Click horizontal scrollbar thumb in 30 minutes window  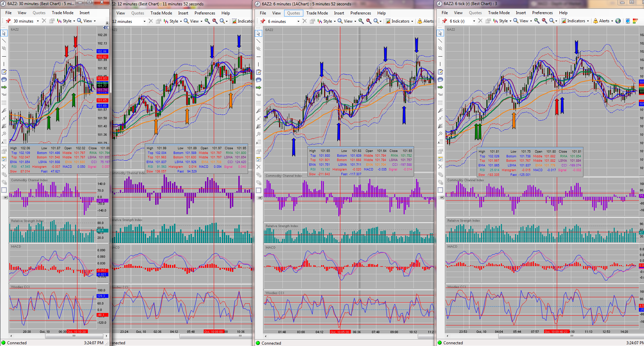[x=75, y=336]
